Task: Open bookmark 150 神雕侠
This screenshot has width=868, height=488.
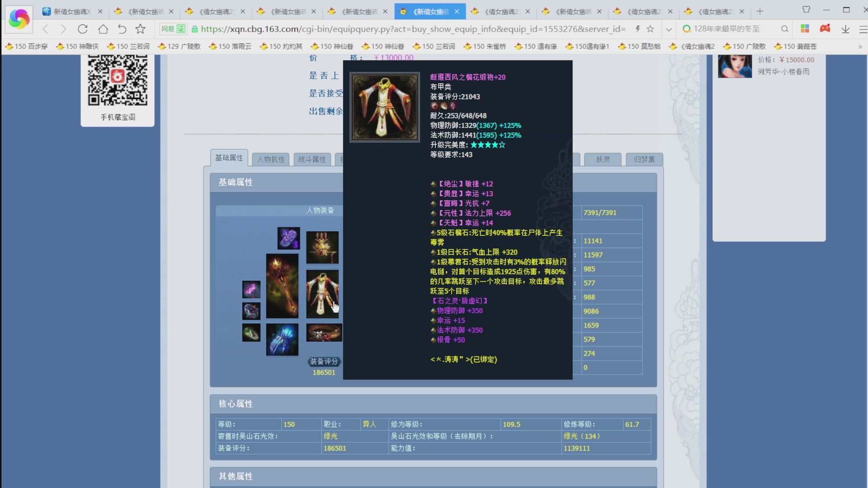Action: coord(77,46)
